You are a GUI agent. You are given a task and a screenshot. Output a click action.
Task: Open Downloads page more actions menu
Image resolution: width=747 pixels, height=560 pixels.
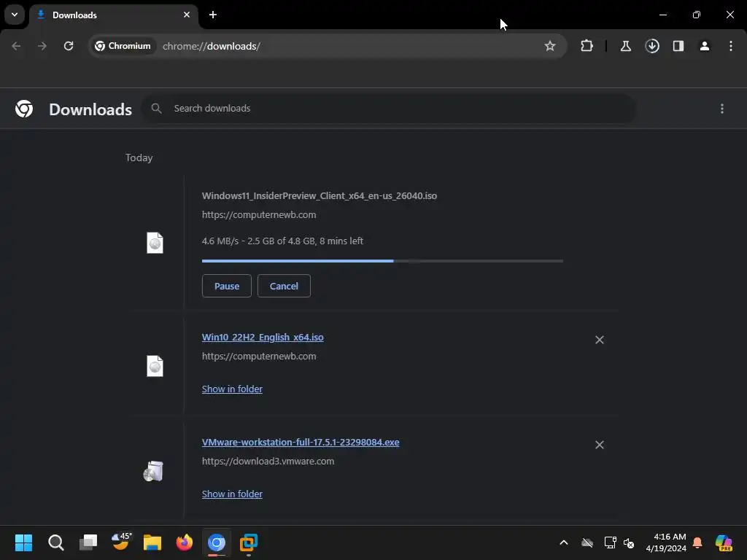tap(722, 109)
